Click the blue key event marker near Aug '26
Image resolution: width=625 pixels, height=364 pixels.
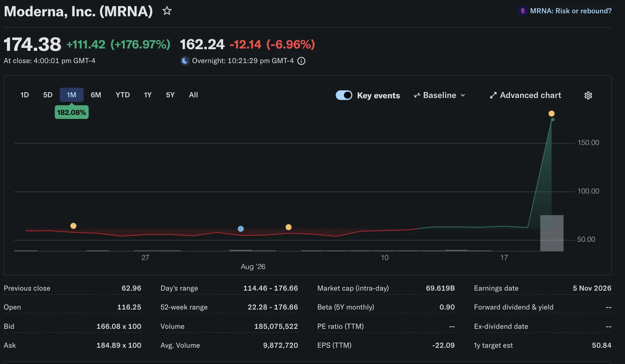(x=241, y=229)
